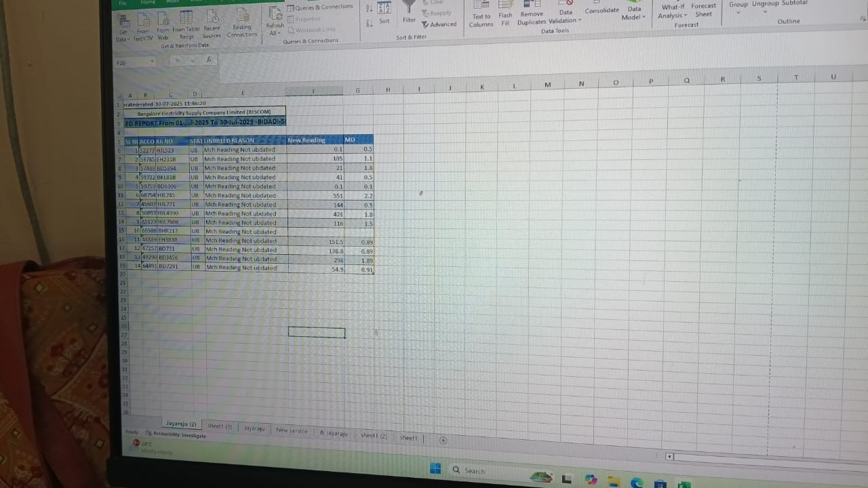Click the Subtotal button
Viewport: 868px width, 488px height.
coord(794,3)
